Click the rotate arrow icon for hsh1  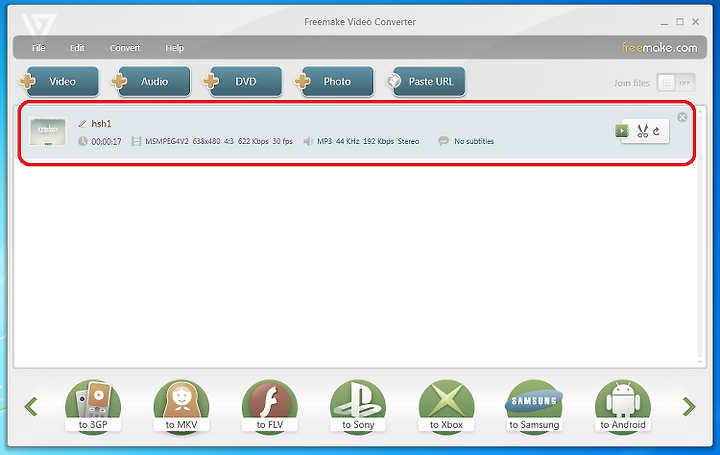tap(657, 131)
